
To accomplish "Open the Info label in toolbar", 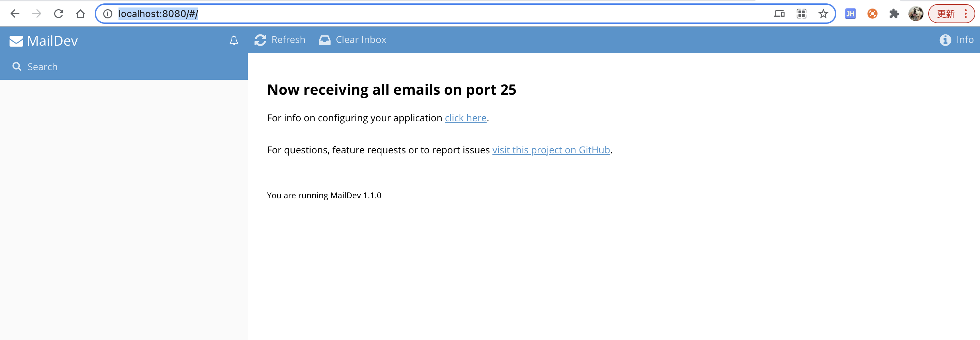I will pyautogui.click(x=965, y=40).
